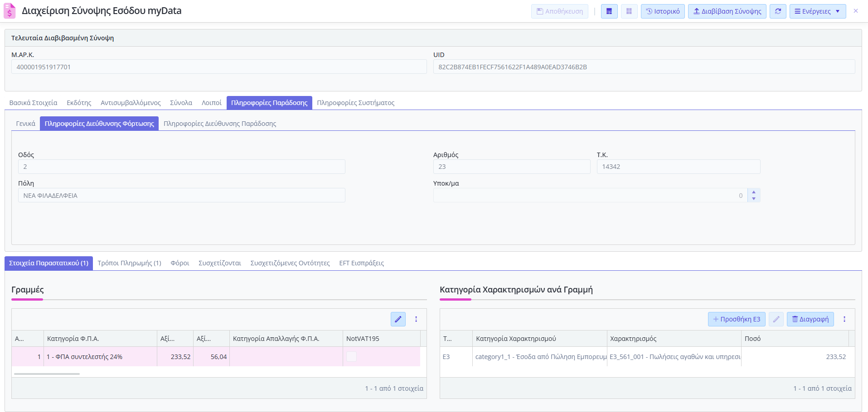Viewport: 868px width, 412px height.
Task: Open the Αντισυμβαλλόμενος tab
Action: click(131, 103)
